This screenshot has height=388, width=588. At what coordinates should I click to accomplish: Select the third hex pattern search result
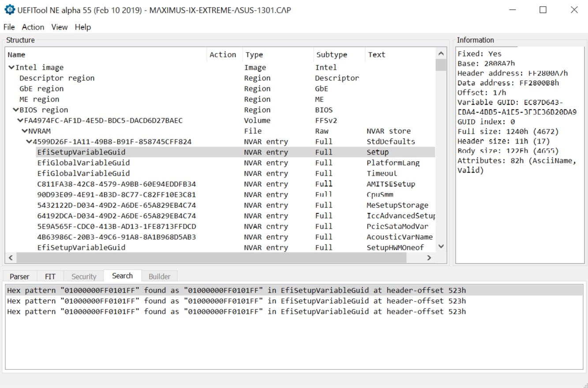coord(294,312)
